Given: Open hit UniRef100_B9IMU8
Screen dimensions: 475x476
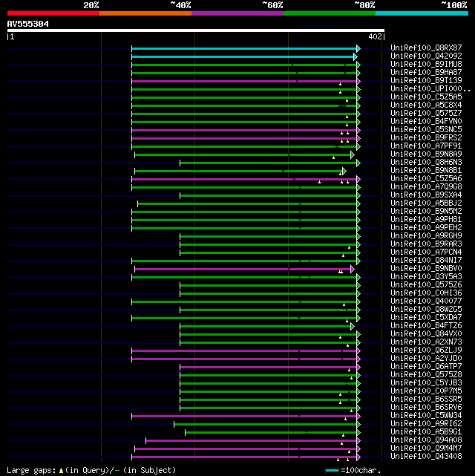Looking at the screenshot, I should [426, 65].
